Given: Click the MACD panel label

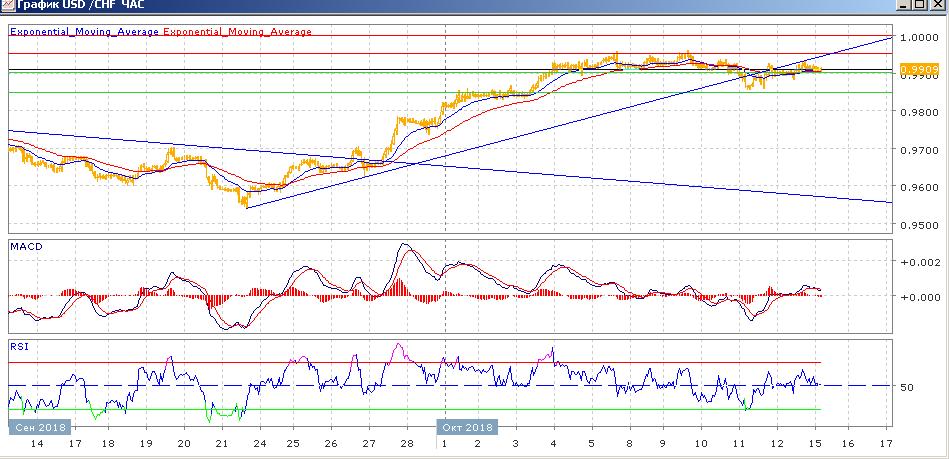Looking at the screenshot, I should tap(26, 246).
